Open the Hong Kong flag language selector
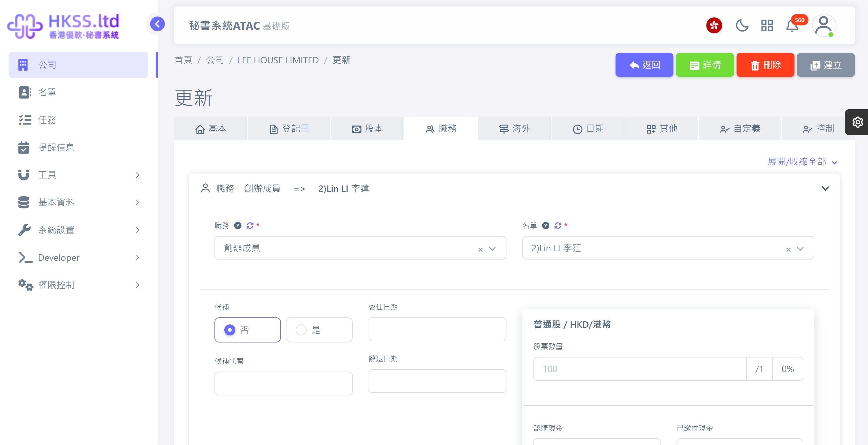This screenshot has height=445, width=868. pos(714,26)
